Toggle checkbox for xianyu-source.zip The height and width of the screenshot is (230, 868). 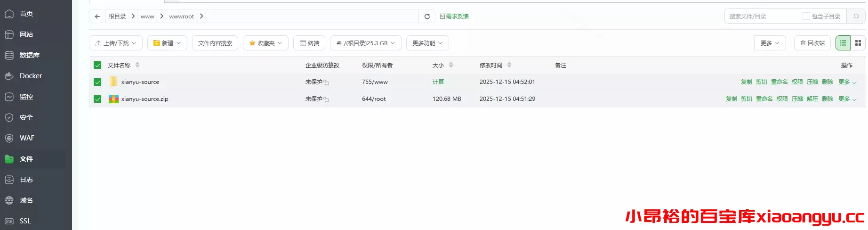(x=97, y=99)
